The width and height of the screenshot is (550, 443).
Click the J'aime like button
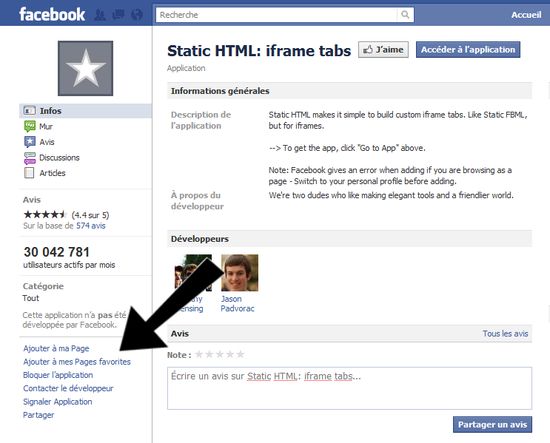click(383, 49)
